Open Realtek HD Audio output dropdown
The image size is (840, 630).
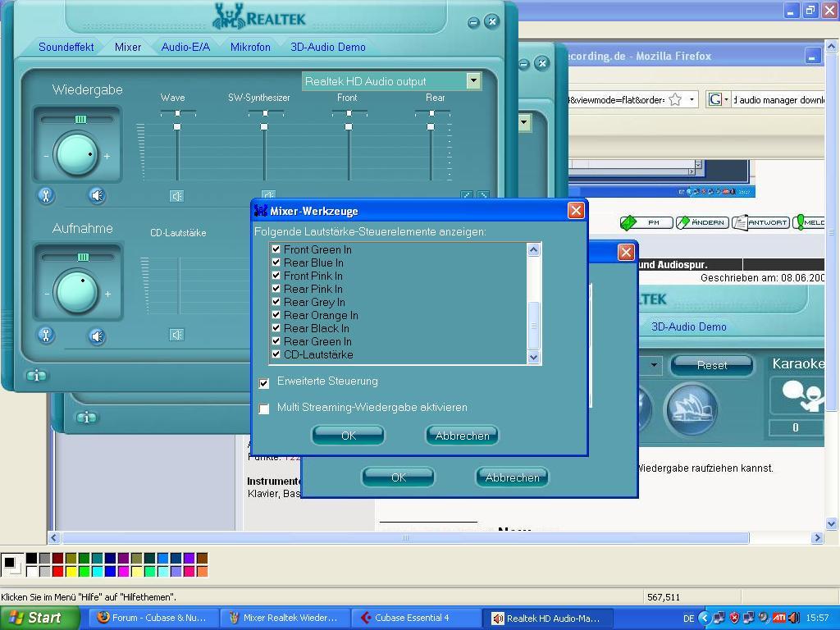pos(473,81)
